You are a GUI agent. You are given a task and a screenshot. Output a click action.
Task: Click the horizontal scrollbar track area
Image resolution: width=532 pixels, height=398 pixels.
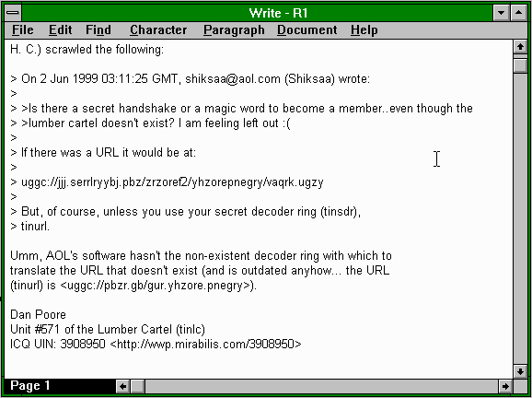[x=321, y=386]
